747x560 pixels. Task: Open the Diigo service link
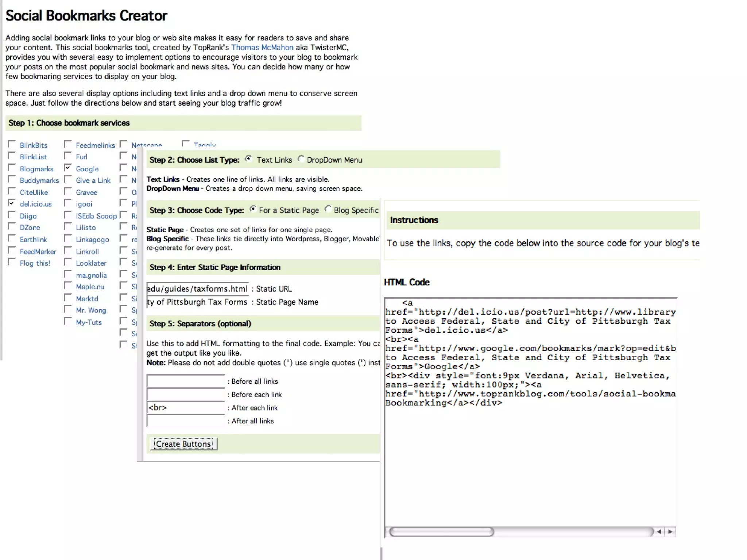coord(28,216)
